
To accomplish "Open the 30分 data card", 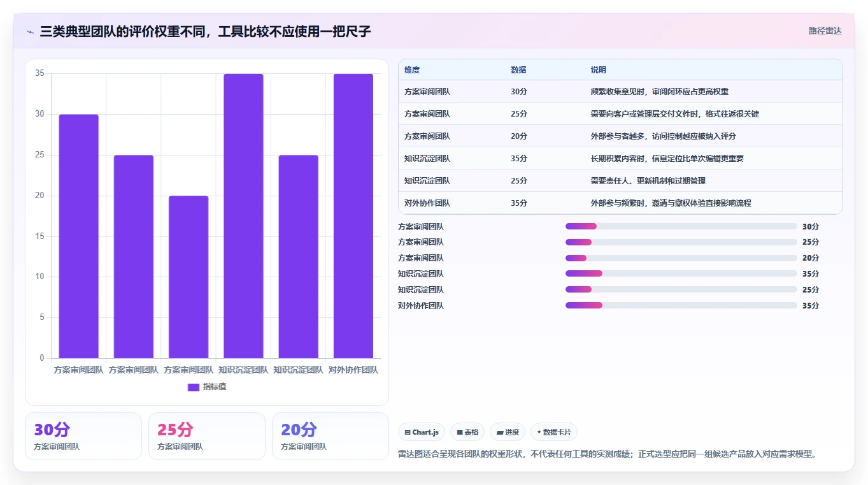I will [83, 436].
